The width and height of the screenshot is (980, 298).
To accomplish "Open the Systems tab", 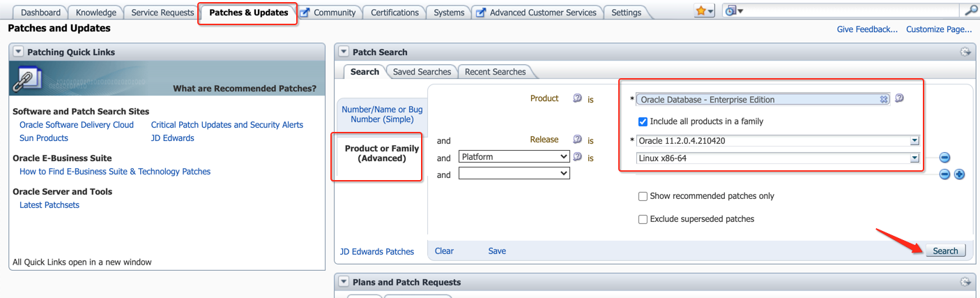I will tap(449, 13).
